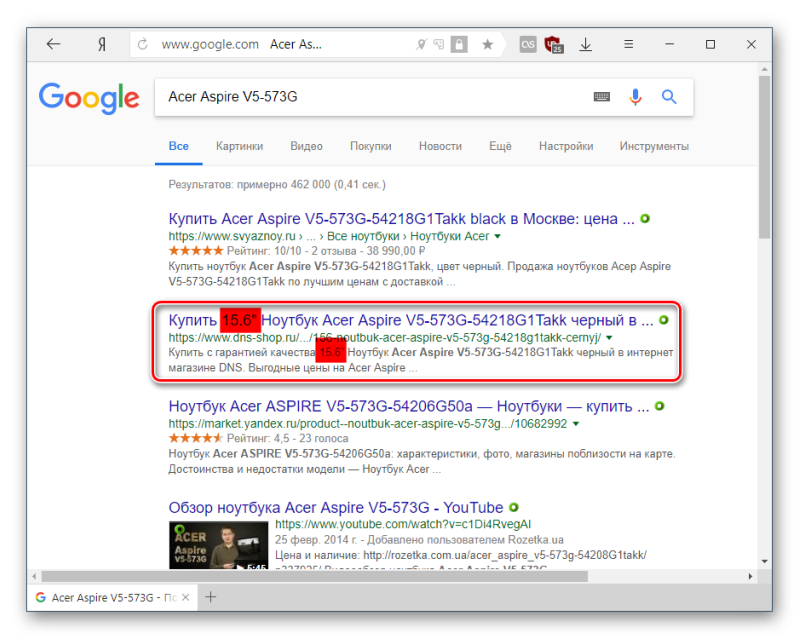Click green rating circle beside Yandex Market result
800x639 pixels.
click(x=660, y=406)
